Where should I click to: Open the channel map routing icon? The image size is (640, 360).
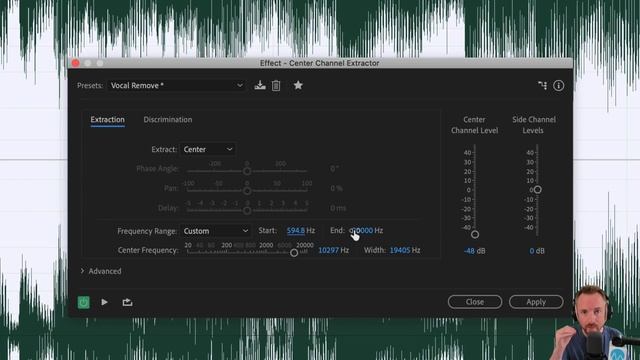(542, 85)
